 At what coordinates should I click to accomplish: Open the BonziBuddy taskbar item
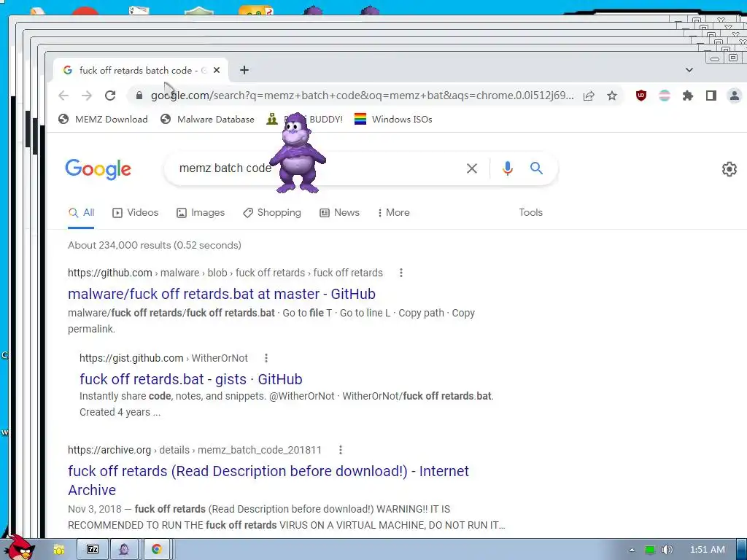coord(124,550)
